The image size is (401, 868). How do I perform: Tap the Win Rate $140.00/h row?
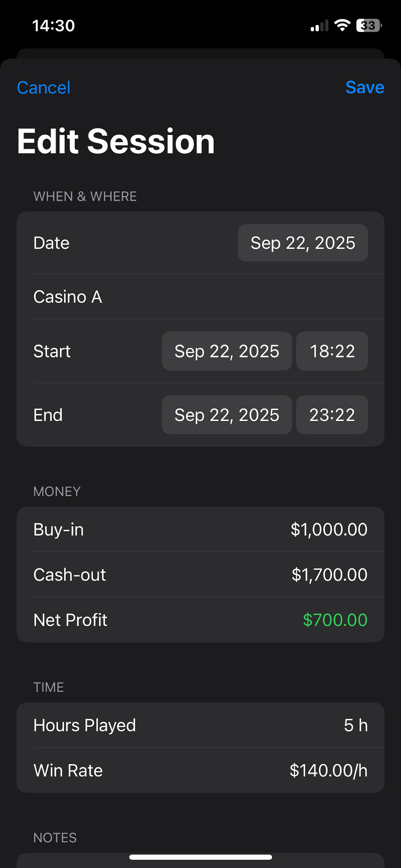tap(200, 770)
